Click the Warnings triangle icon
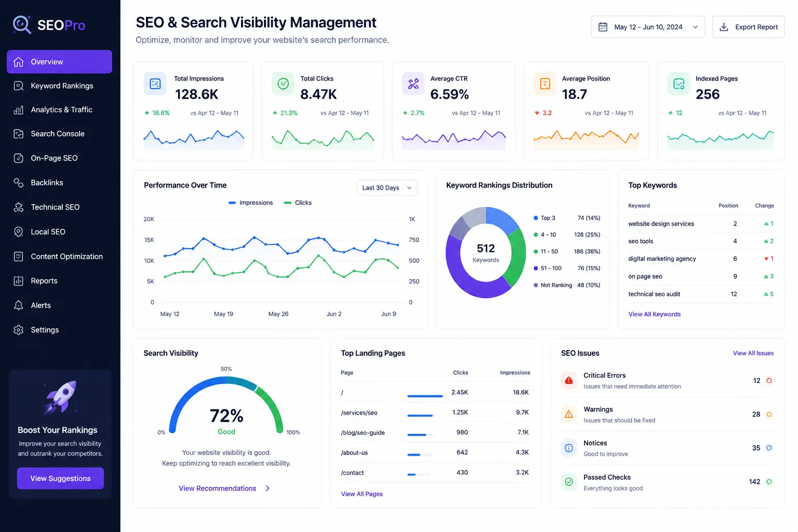This screenshot has width=798, height=532. (569, 414)
